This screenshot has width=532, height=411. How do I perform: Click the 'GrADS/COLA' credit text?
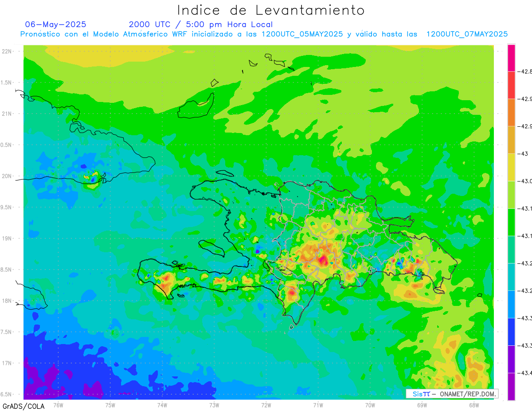pyautogui.click(x=23, y=406)
